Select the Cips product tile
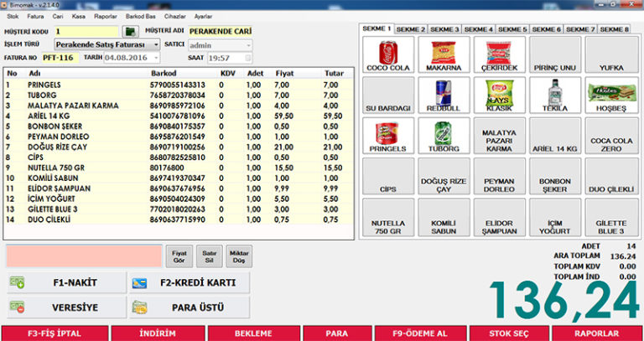This screenshot has height=341, width=644. 388,177
